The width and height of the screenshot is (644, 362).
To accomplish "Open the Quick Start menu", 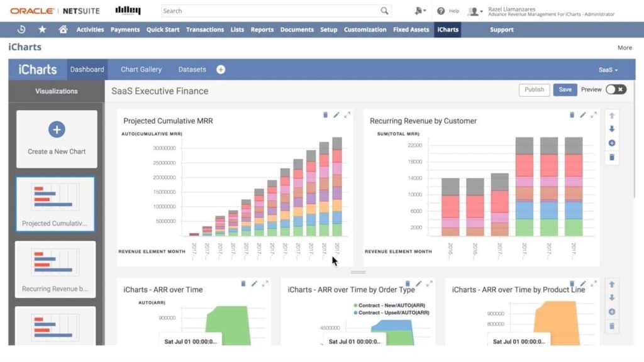I will (163, 30).
